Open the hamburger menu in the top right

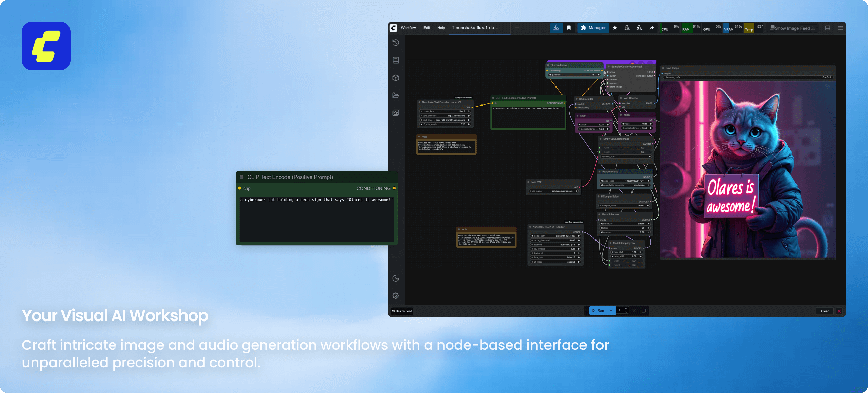click(x=841, y=28)
